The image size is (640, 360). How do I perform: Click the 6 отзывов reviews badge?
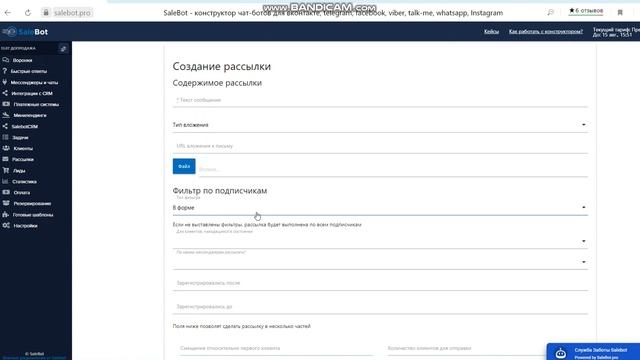point(586,11)
